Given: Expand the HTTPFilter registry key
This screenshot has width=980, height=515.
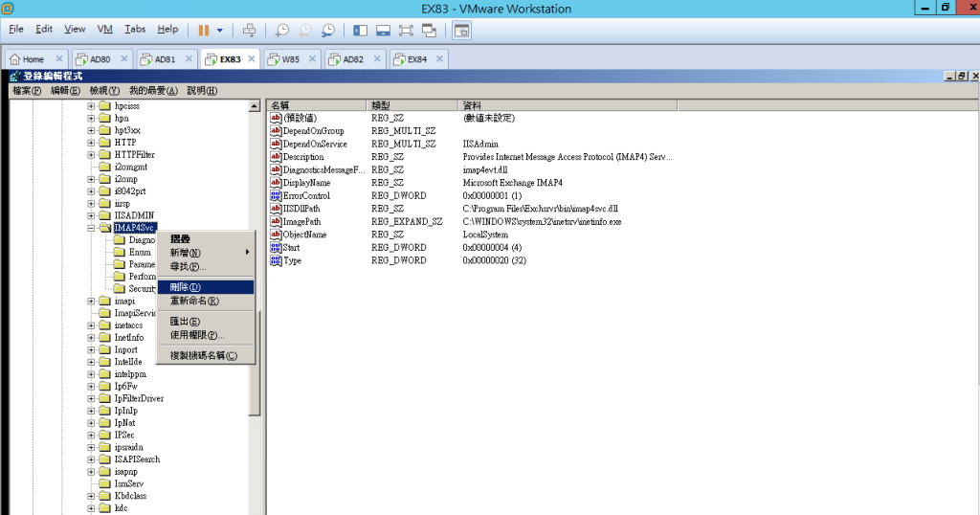Looking at the screenshot, I should pos(92,154).
